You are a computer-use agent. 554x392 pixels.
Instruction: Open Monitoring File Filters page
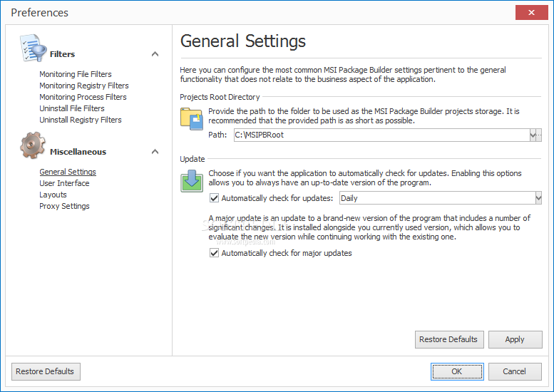tap(76, 74)
